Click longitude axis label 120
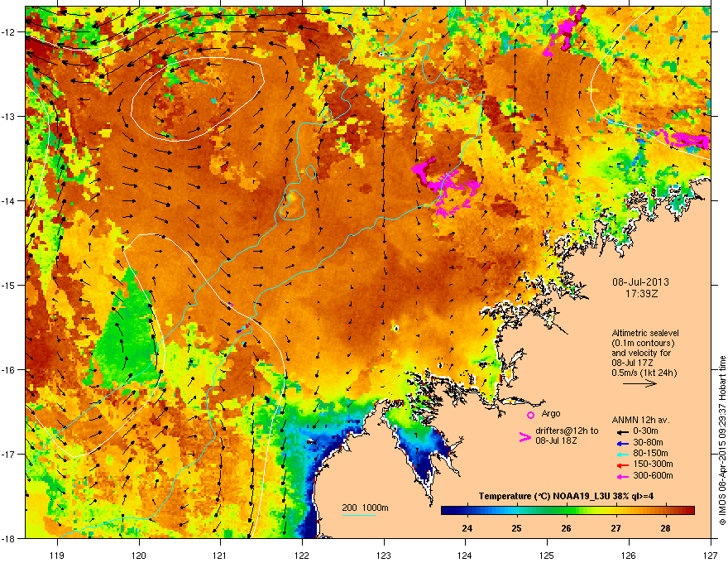Viewport: 728px width, 563px height. [139, 555]
